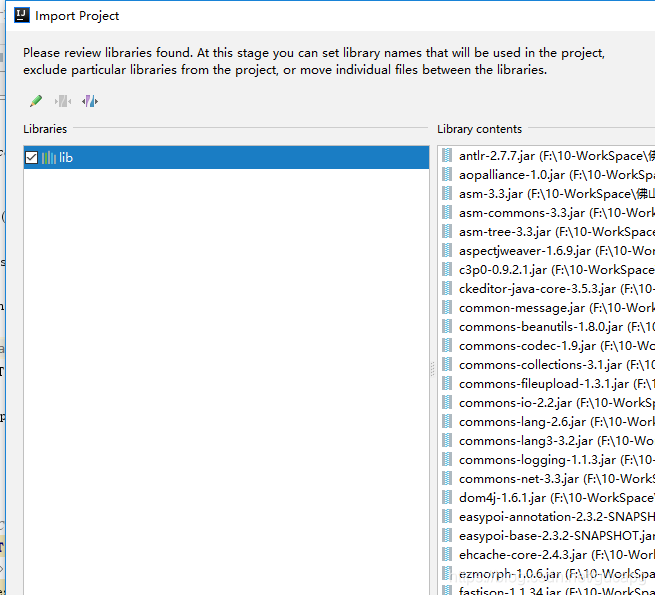This screenshot has height=595, width=655.
Task: Click jar icon beside asm-commons-3.3.jar
Action: [447, 212]
